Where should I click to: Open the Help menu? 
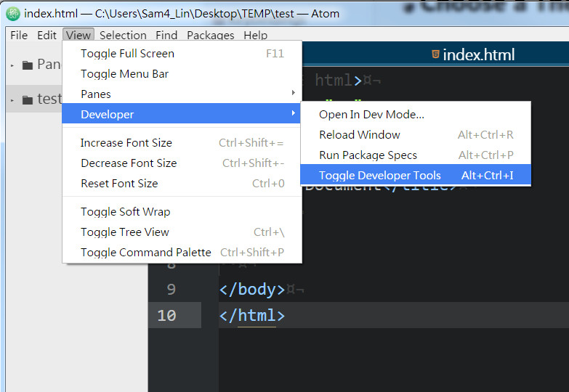coord(256,35)
